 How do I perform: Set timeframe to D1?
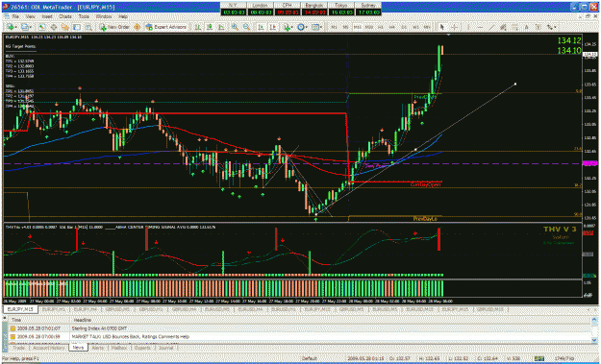404,27
